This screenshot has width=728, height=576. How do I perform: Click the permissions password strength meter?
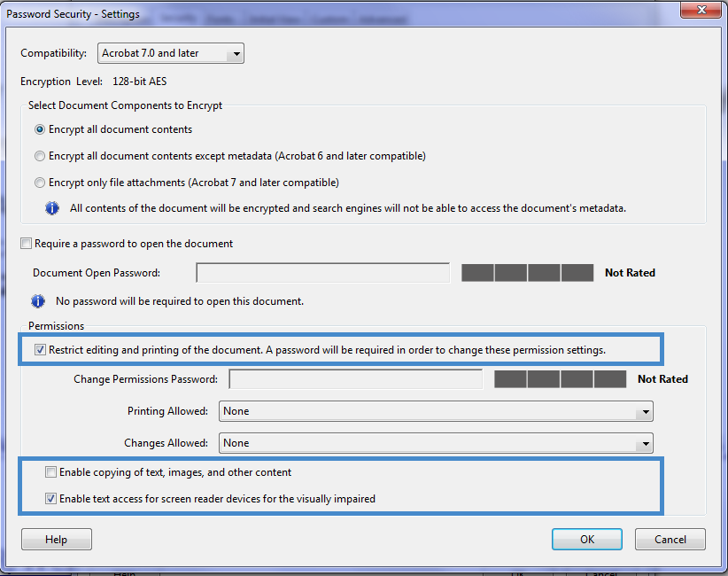click(561, 379)
